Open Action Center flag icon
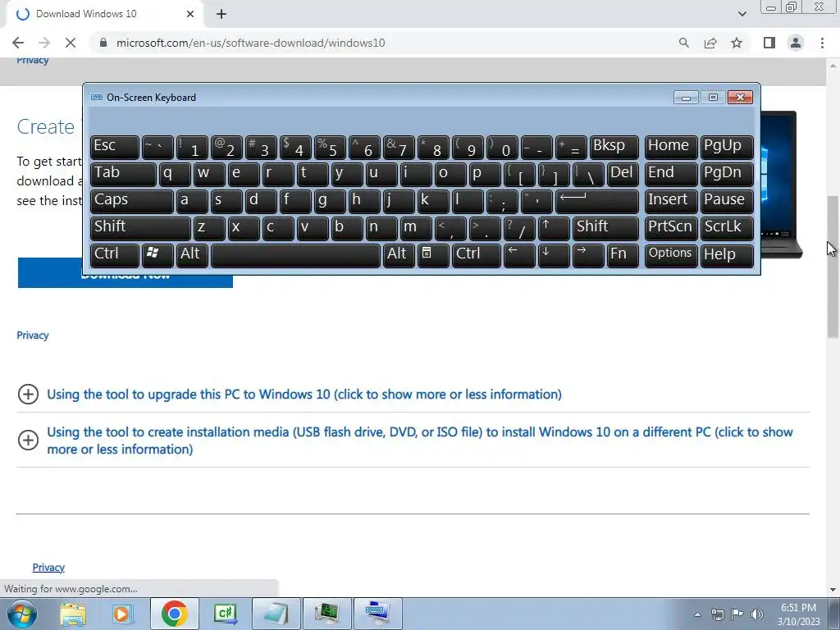Viewport: 840px width, 630px height. coord(737,614)
